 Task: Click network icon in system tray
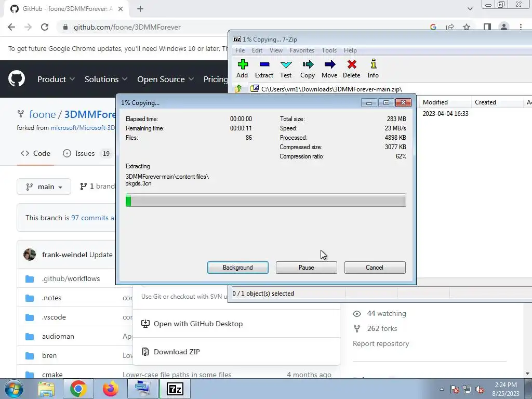point(467,390)
